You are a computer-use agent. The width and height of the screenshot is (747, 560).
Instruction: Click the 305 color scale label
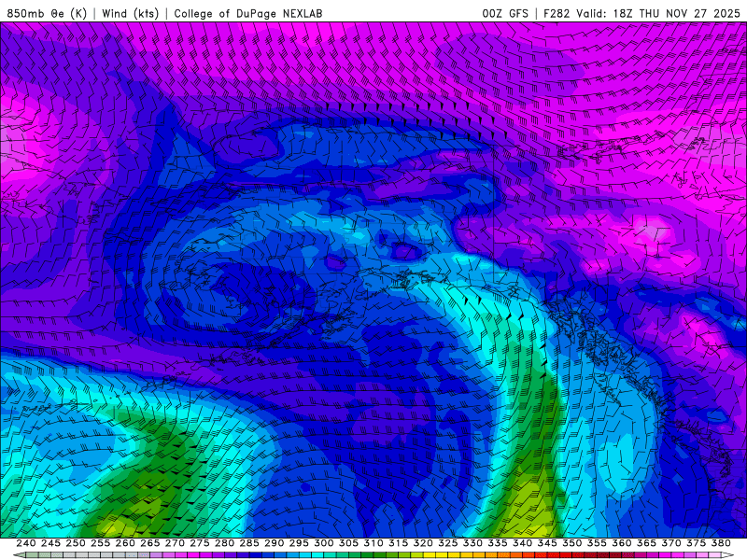[348, 543]
